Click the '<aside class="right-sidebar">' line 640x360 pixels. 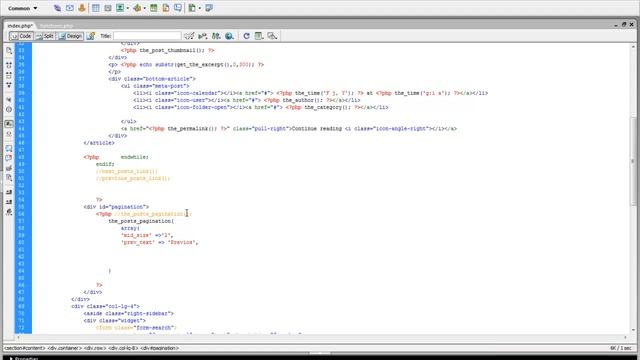pyautogui.click(x=129, y=313)
